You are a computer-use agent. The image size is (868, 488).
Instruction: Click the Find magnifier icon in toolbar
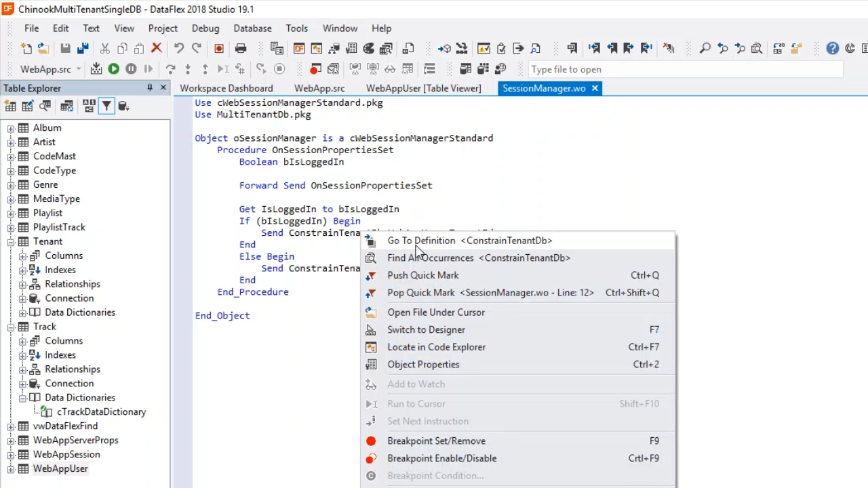[x=705, y=48]
